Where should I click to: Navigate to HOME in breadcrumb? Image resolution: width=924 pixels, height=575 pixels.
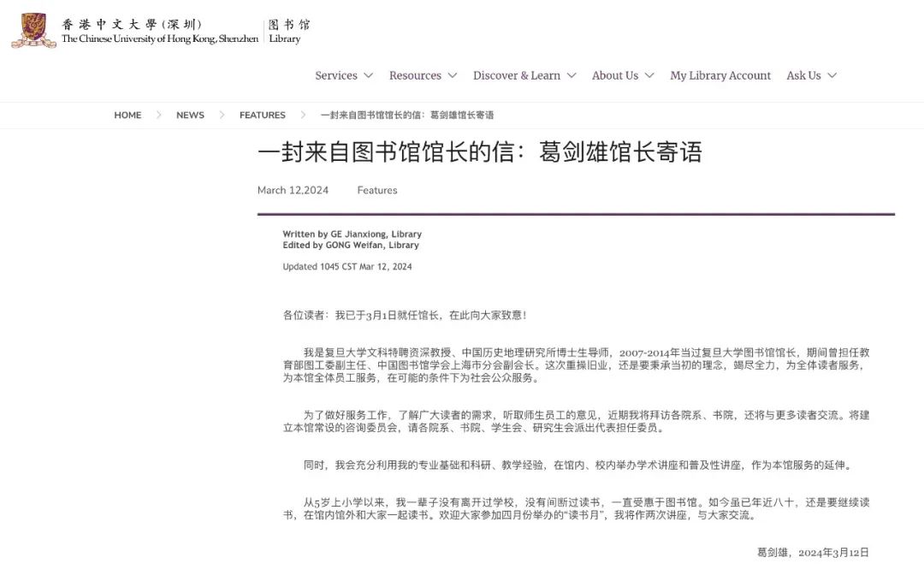point(127,116)
